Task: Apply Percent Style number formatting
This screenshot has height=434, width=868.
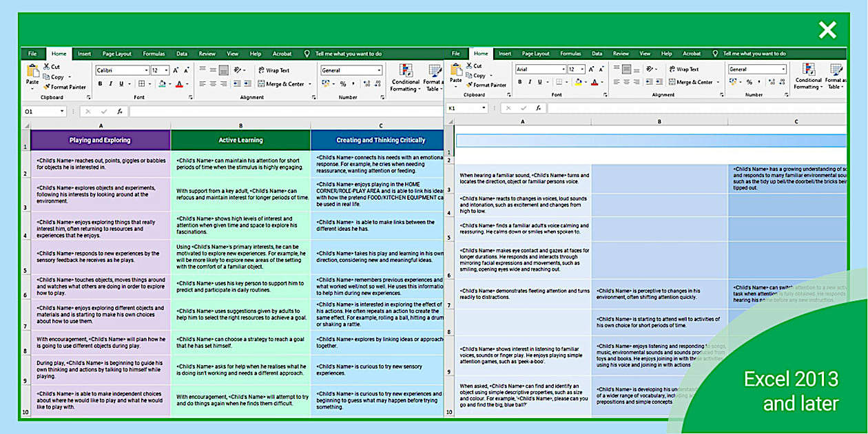Action: (342, 83)
